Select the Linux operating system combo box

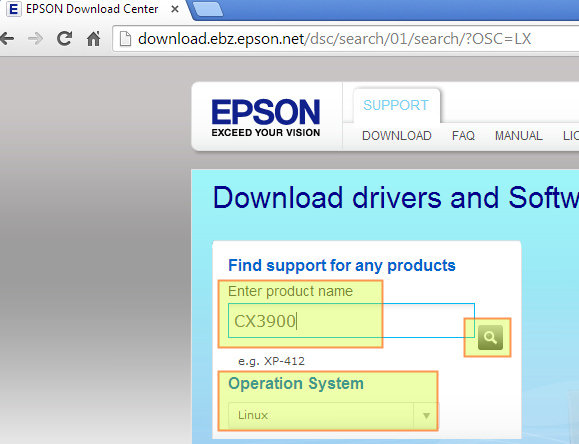[x=333, y=416]
